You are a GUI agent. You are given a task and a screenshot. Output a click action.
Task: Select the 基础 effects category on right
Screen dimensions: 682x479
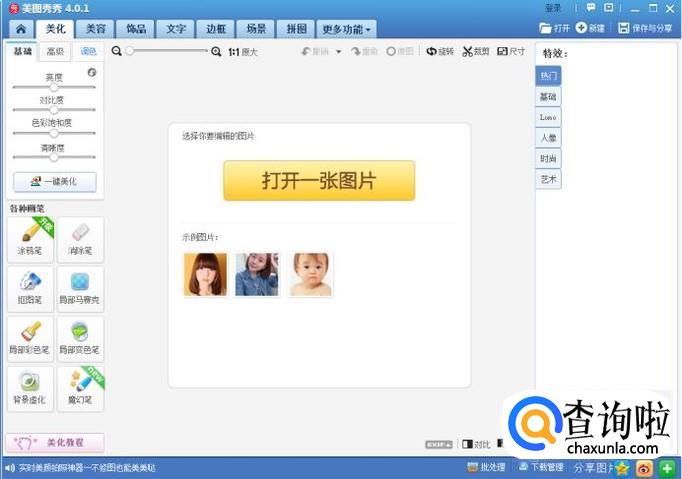(548, 97)
